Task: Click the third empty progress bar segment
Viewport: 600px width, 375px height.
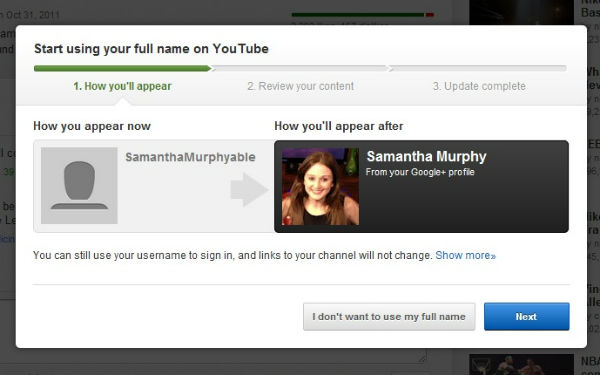Action: [x=478, y=68]
